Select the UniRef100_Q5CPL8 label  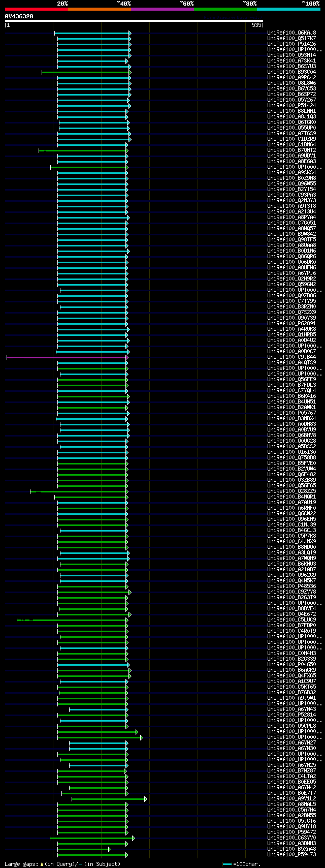click(x=291, y=726)
